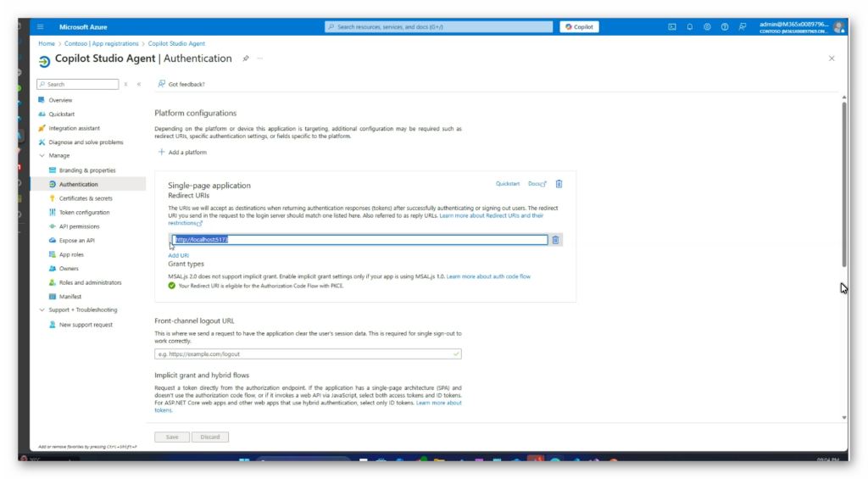Open Overview in sidebar
This screenshot has width=868, height=479.
pyautogui.click(x=60, y=100)
